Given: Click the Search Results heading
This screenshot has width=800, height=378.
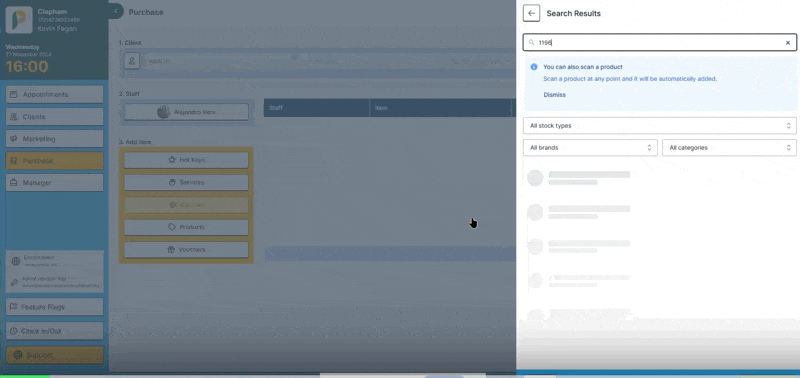Looking at the screenshot, I should 573,13.
